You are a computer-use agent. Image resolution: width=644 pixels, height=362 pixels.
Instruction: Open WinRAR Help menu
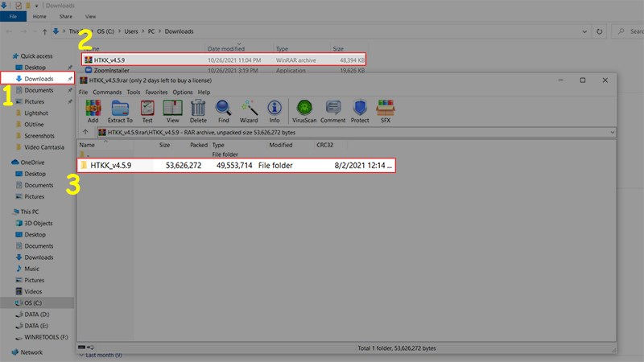click(x=204, y=92)
